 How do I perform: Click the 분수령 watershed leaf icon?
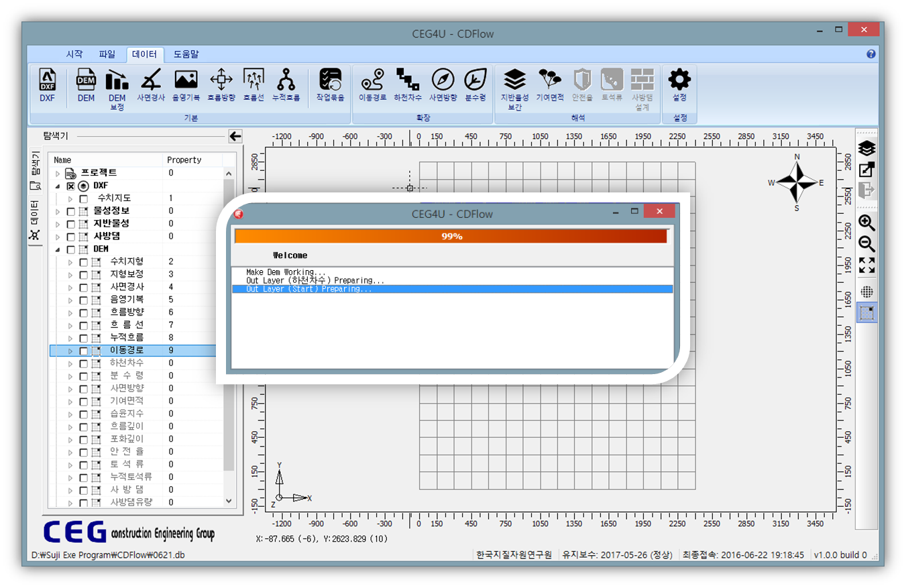[475, 86]
